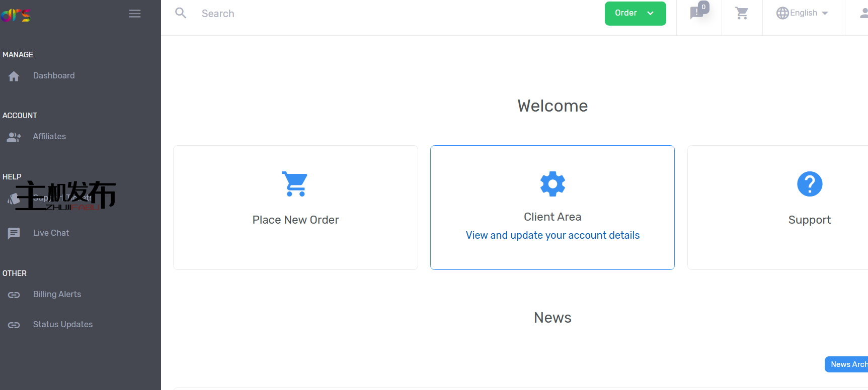Click the search magnifier icon
The width and height of the screenshot is (868, 390).
[181, 13]
